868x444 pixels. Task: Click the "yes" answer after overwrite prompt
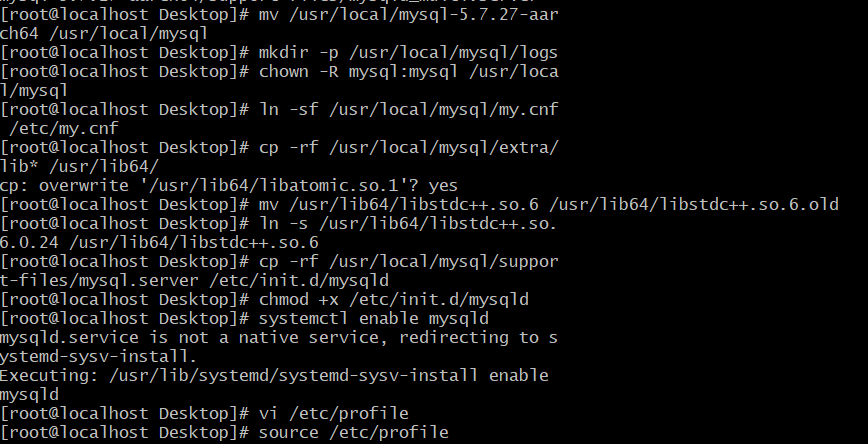point(443,185)
